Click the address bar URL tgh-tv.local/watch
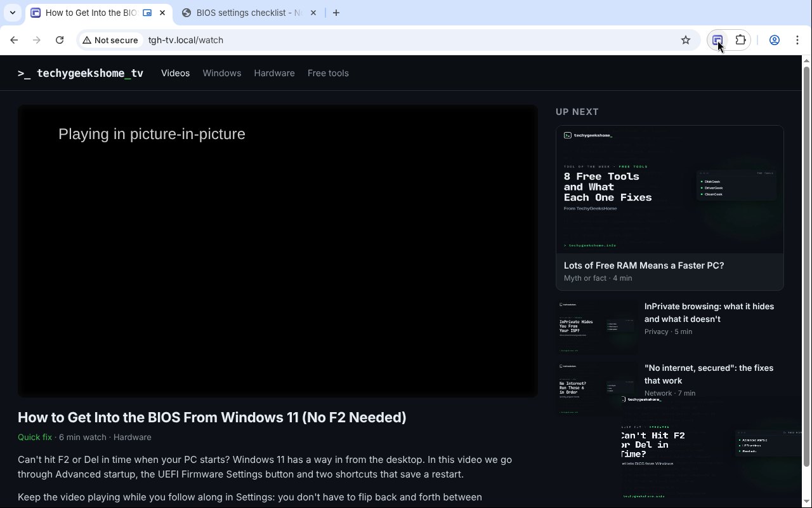812x508 pixels. pyautogui.click(x=186, y=40)
